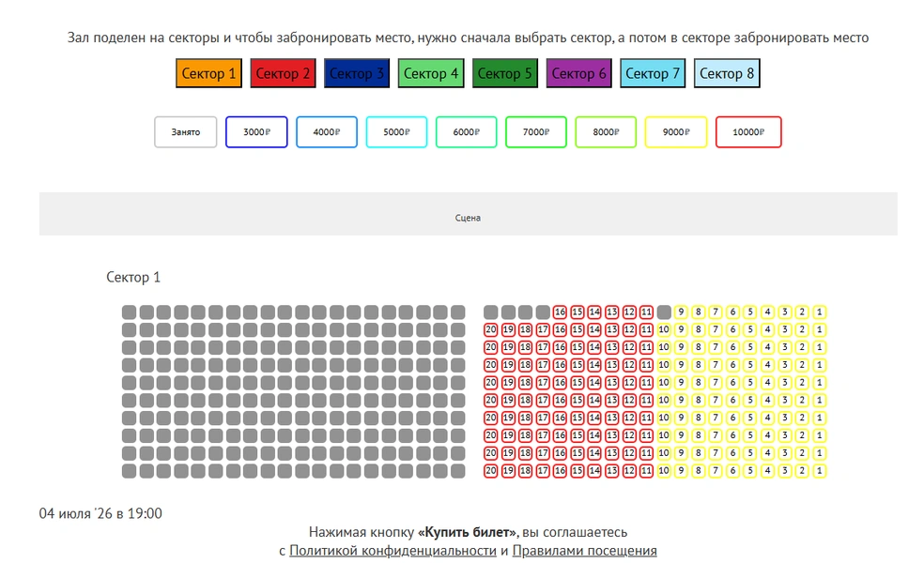
Task: Select the 6000₽ price box
Action: pyautogui.click(x=466, y=132)
